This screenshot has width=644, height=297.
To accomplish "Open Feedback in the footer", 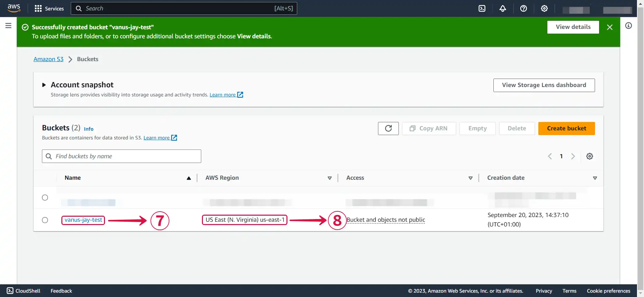I will coord(61,291).
